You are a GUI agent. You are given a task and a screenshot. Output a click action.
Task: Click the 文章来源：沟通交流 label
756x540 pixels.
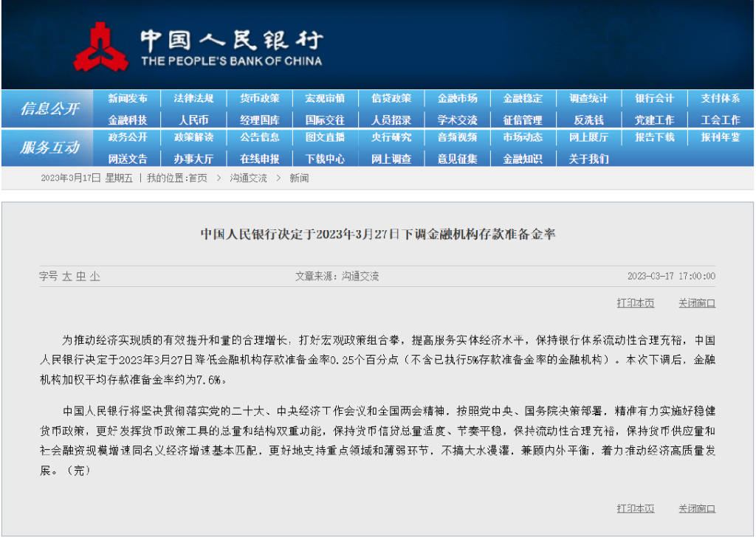[337, 277]
